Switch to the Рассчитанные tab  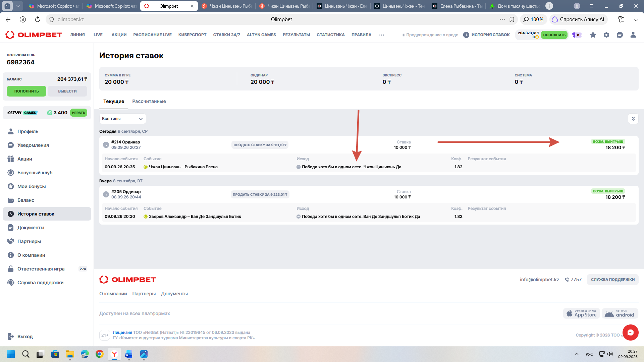click(149, 101)
